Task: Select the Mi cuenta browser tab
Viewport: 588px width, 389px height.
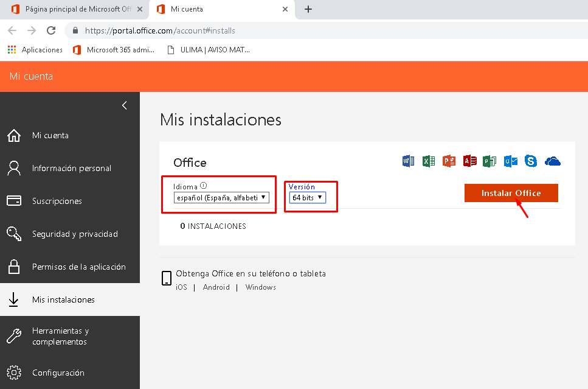Action: [221, 9]
